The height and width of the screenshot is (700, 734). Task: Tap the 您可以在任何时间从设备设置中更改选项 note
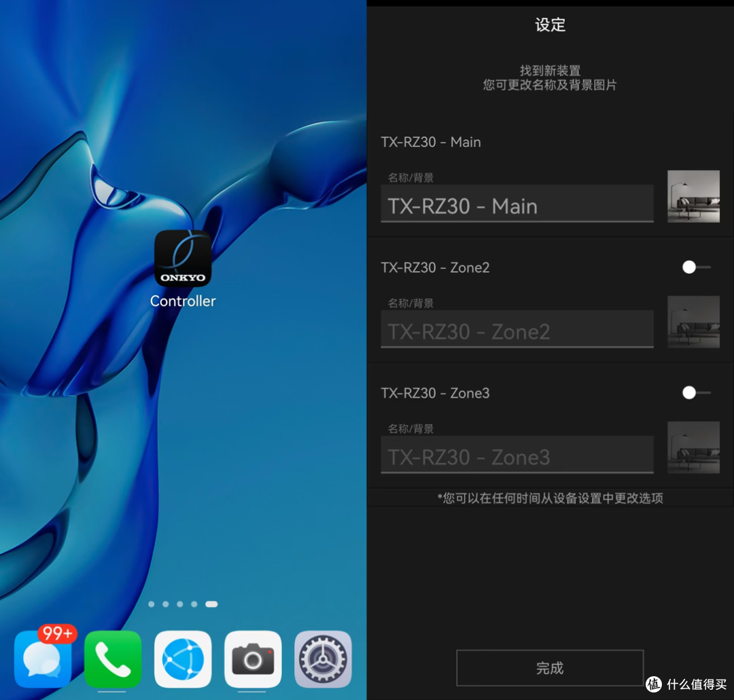pyautogui.click(x=550, y=498)
